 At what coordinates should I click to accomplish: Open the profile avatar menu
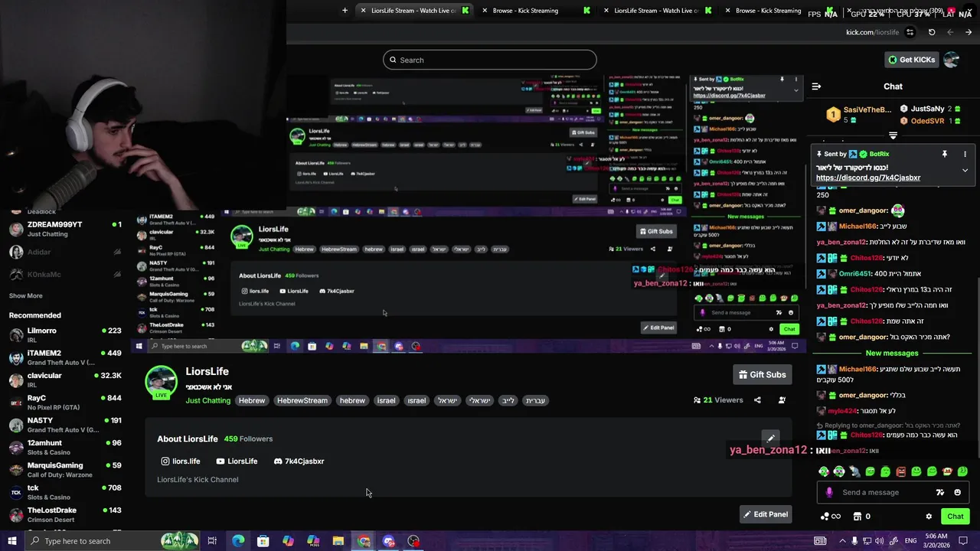pos(952,60)
